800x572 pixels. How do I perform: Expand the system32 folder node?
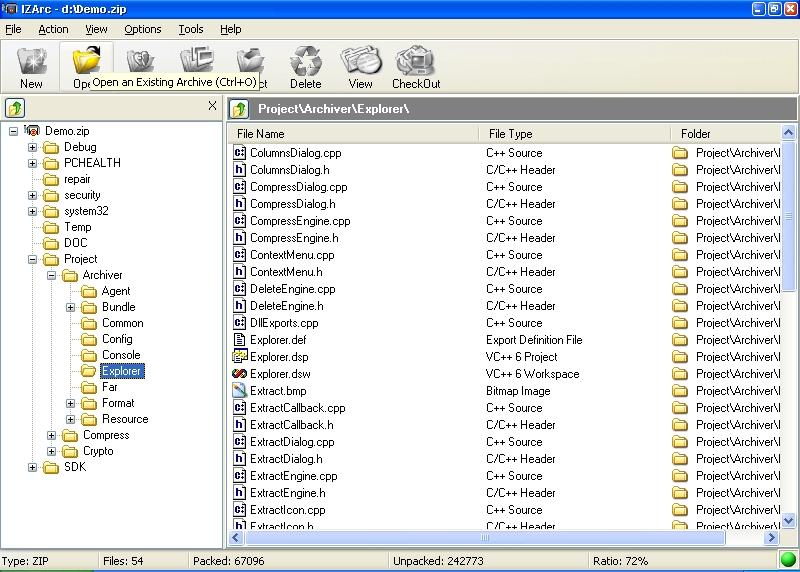tap(32, 211)
